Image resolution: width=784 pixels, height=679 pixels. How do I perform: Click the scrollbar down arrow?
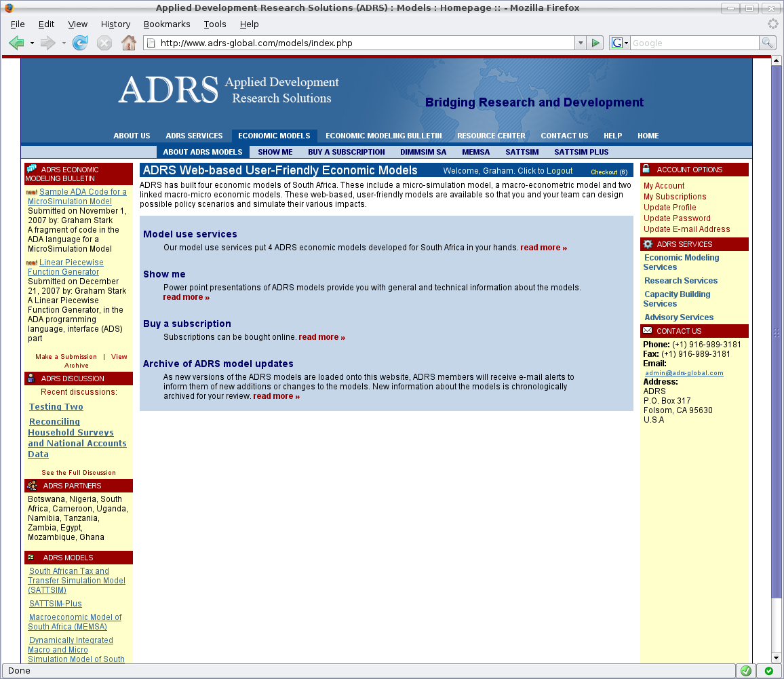click(x=777, y=657)
